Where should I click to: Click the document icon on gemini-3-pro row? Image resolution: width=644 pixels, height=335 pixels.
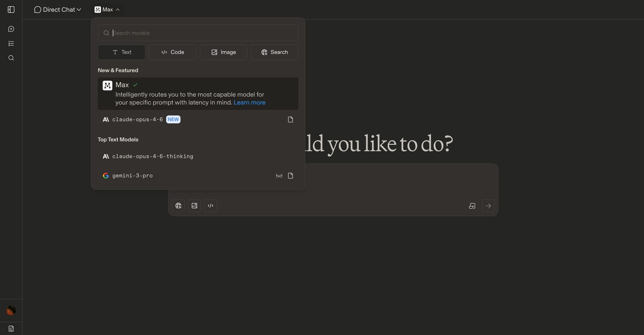pyautogui.click(x=290, y=176)
